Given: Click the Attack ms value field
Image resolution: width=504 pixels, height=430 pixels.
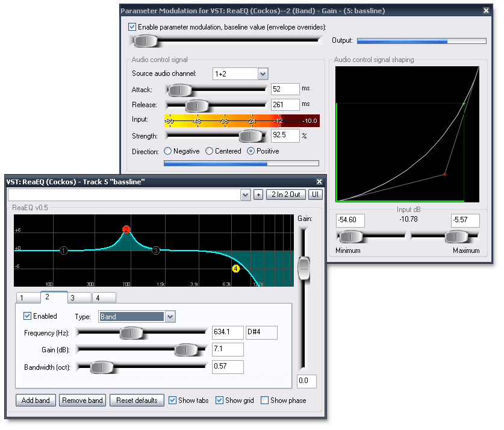Looking at the screenshot, I should (x=285, y=89).
